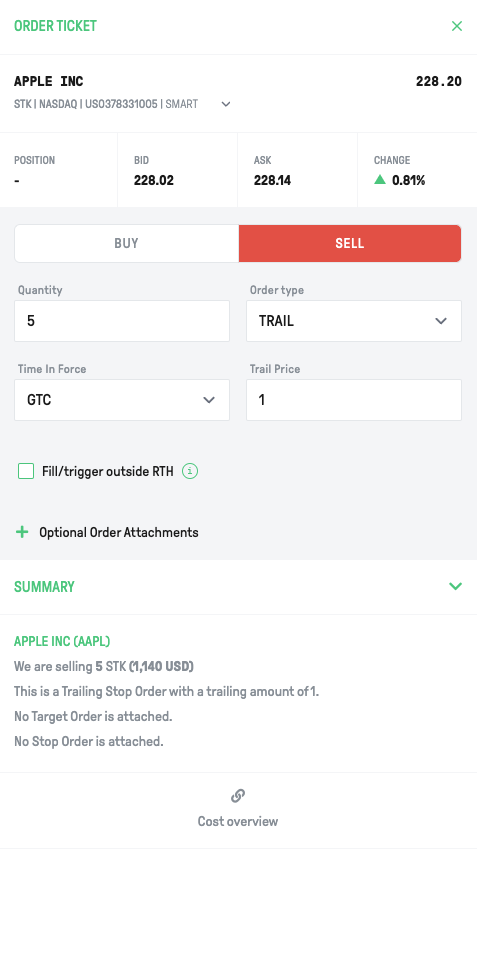
Task: Click the ORDER TICKET title
Action: pos(56,26)
